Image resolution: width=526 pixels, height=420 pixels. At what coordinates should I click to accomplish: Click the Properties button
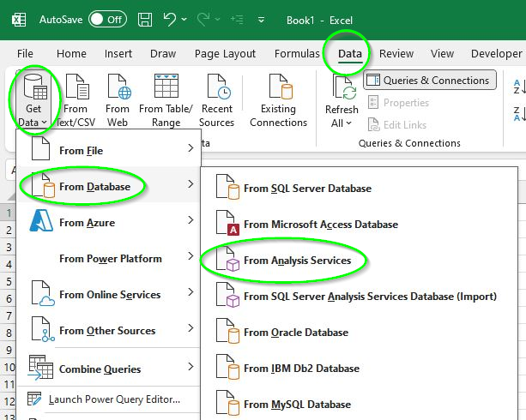398,103
